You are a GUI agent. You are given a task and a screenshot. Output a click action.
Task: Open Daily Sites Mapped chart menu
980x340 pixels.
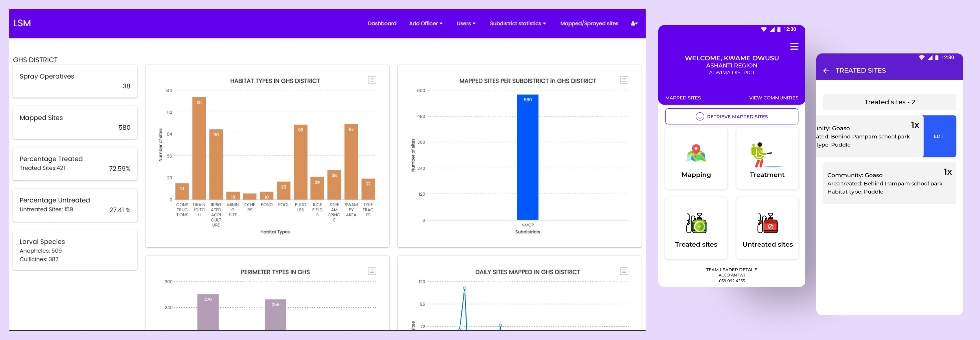click(624, 271)
